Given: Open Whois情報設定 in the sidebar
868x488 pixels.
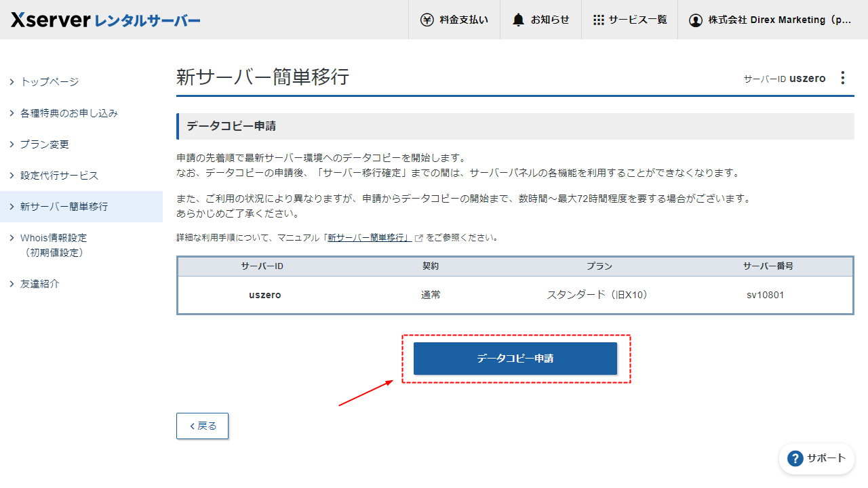Looking at the screenshot, I should pyautogui.click(x=81, y=245).
